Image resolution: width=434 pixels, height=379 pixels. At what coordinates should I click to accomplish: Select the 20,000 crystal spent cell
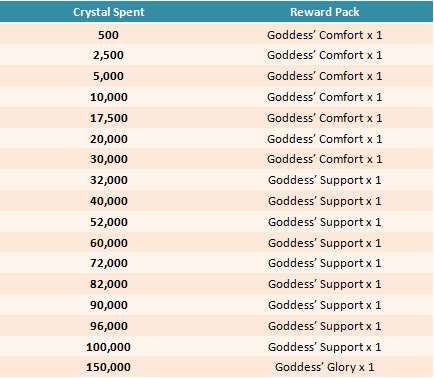[x=109, y=139]
